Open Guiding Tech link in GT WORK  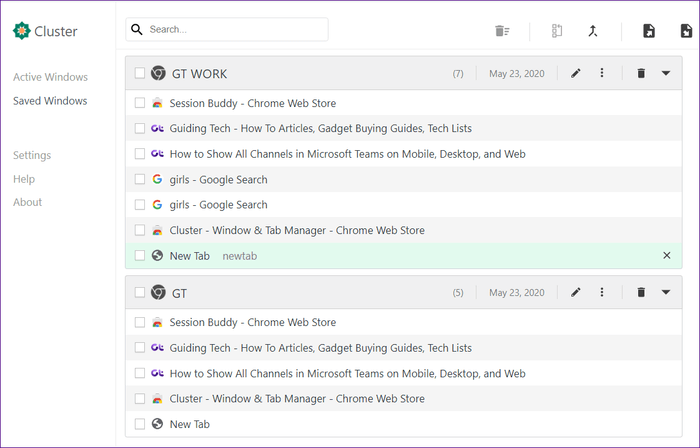tap(321, 129)
